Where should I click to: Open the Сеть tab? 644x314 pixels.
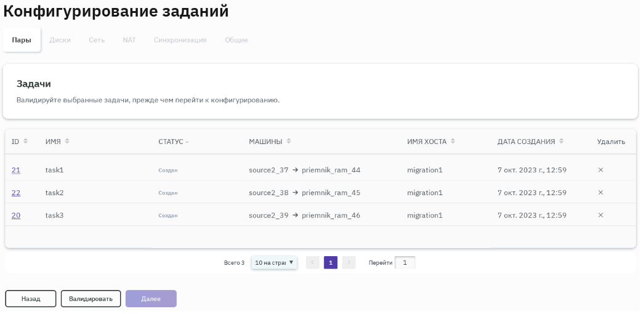coord(97,40)
